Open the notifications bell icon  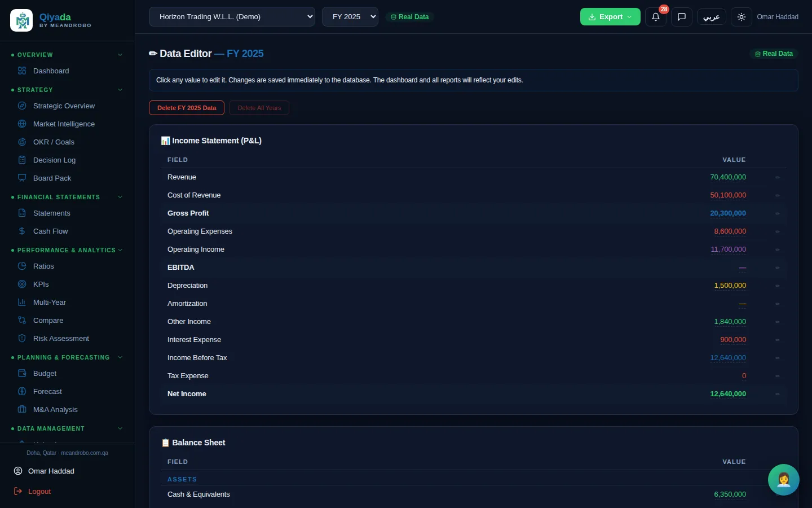(x=656, y=17)
